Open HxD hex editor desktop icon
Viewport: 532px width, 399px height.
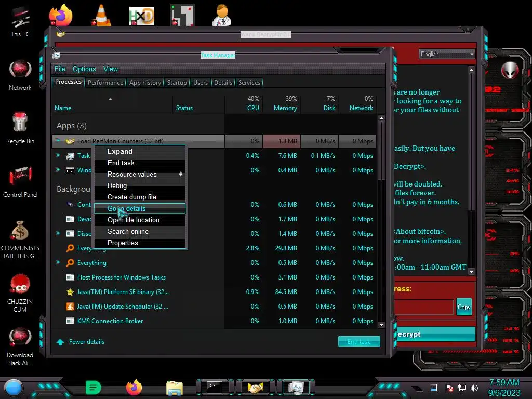click(142, 16)
